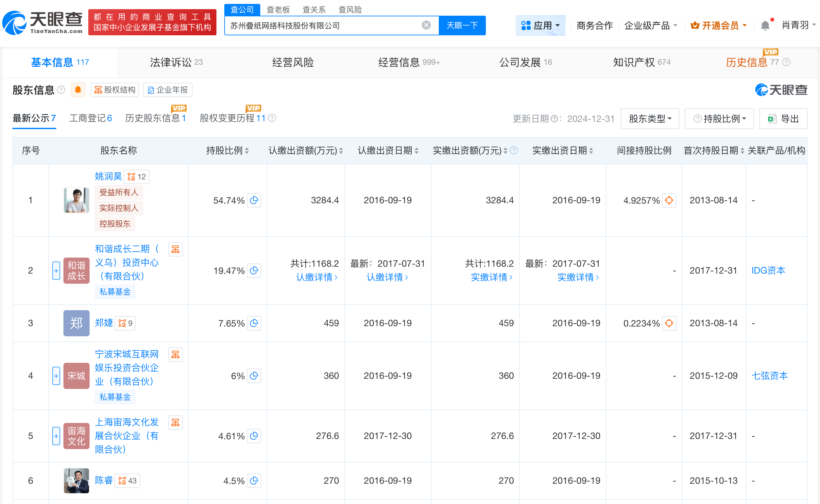Open the 应用 apps dropdown
Screen dimensions: 820x504
(540, 25)
